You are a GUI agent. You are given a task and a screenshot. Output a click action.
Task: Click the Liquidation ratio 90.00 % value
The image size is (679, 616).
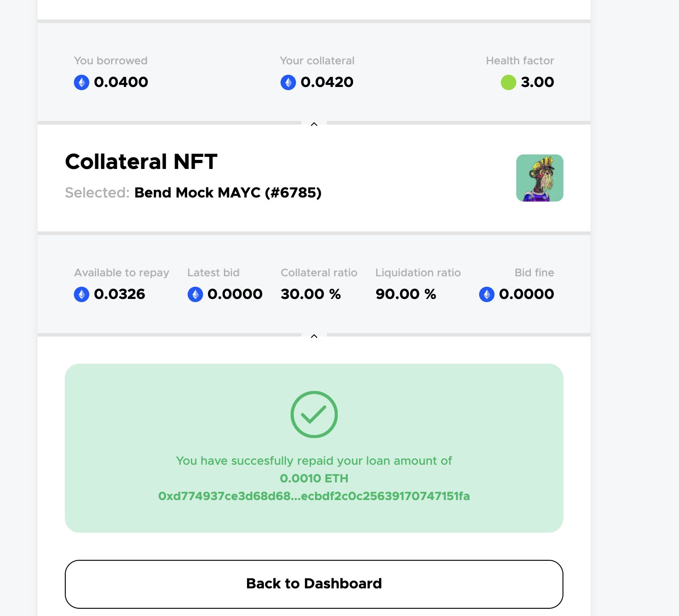point(406,294)
